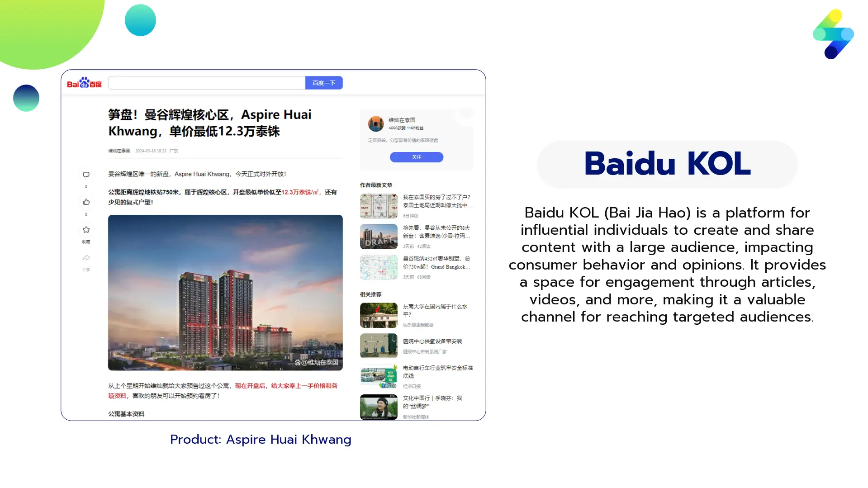The height and width of the screenshot is (488, 868).
Task: Click thumbnail for 电动自行车 recommendation
Action: [379, 376]
